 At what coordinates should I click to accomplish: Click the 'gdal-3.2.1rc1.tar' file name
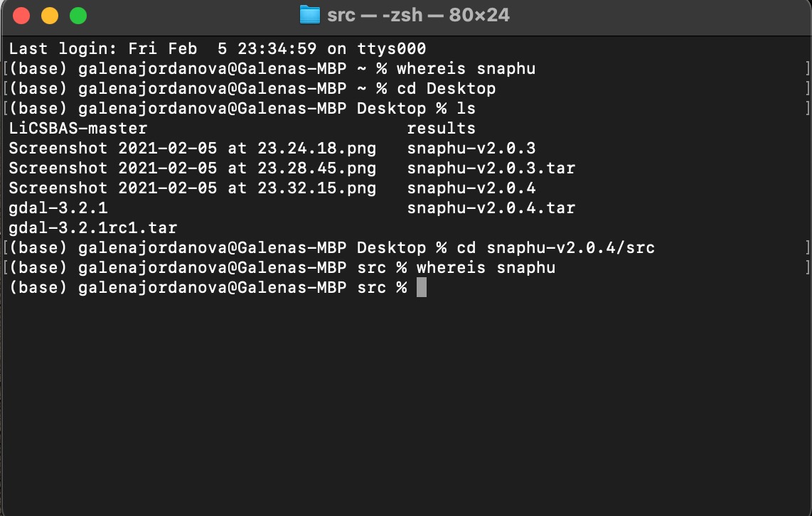click(x=93, y=227)
